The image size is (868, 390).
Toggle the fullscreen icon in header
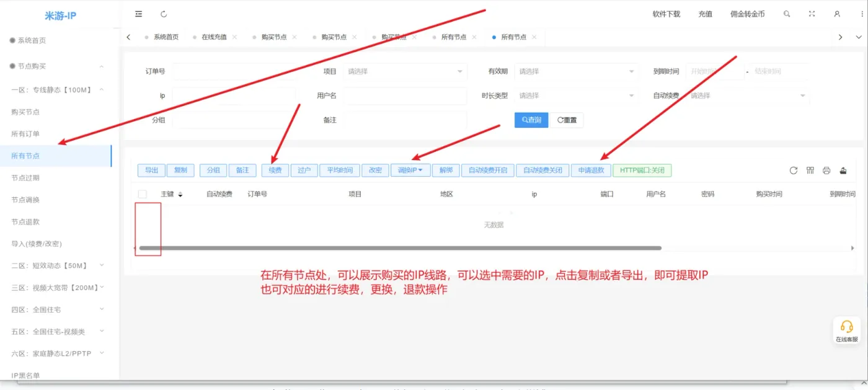[x=812, y=14]
